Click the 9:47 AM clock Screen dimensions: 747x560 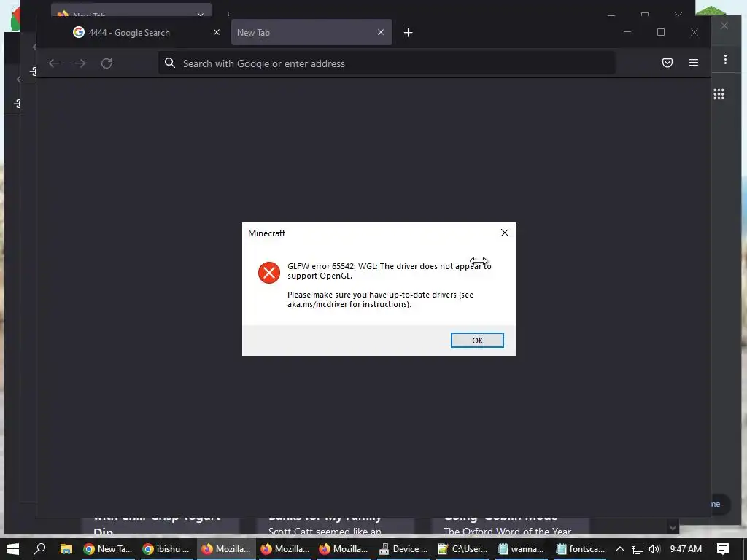click(686, 549)
